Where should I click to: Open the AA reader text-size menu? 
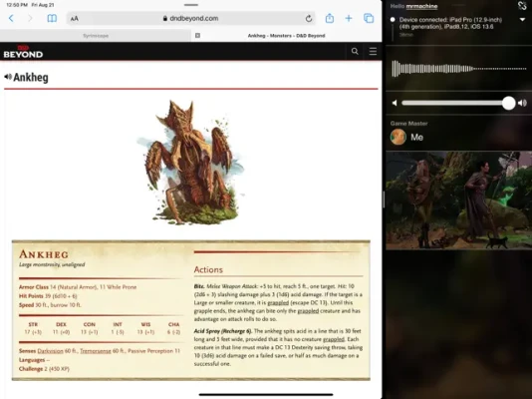pyautogui.click(x=75, y=19)
